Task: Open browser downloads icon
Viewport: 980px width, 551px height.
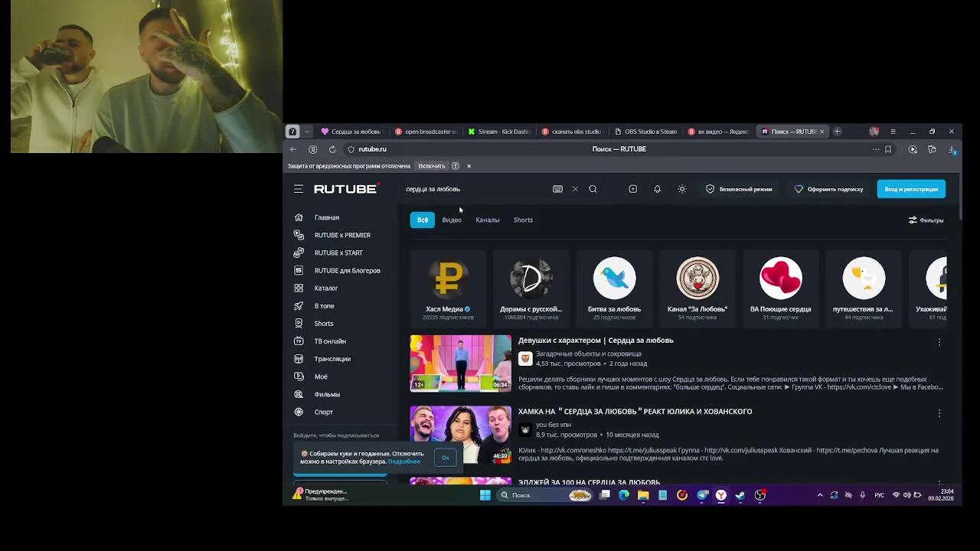Action: 952,149
